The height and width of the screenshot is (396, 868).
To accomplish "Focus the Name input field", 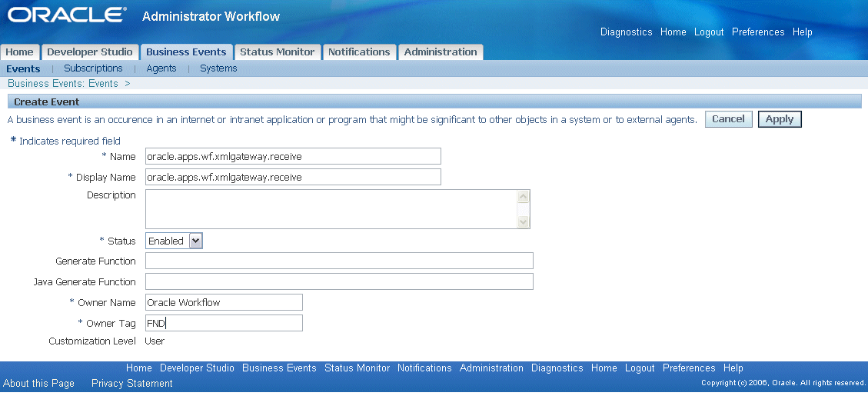I will point(293,156).
